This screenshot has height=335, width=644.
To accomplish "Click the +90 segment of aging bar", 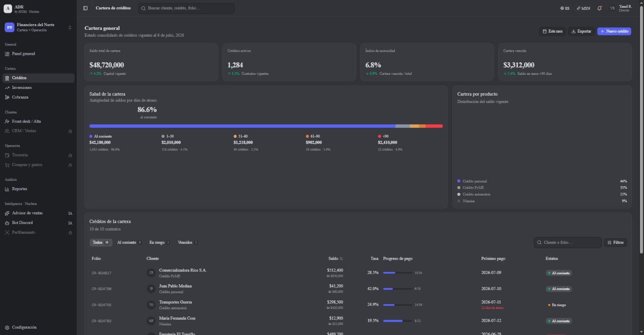I will pos(434,126).
